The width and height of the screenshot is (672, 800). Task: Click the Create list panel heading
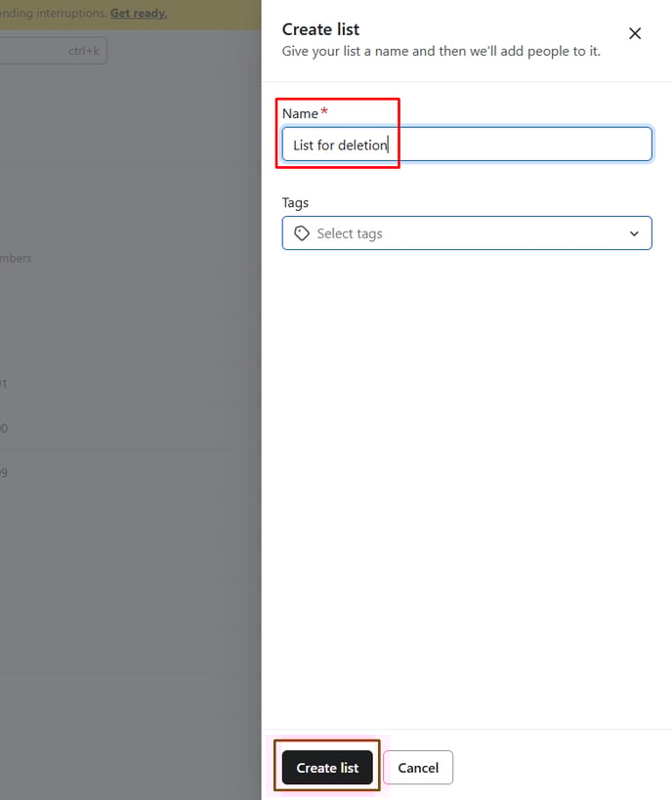point(320,29)
